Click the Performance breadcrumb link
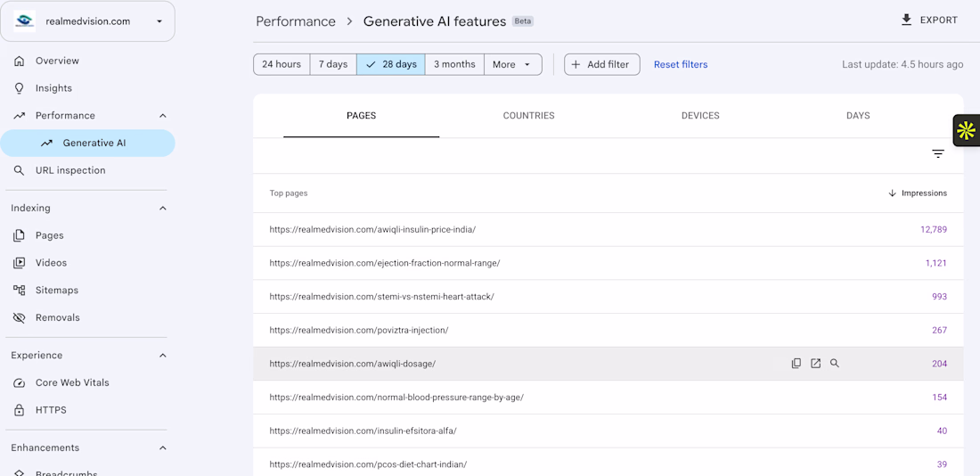 [296, 21]
